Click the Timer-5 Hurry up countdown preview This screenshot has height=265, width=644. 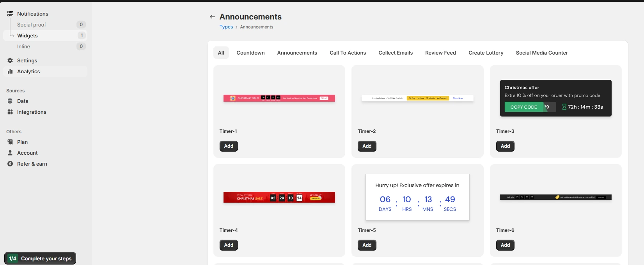click(x=417, y=197)
